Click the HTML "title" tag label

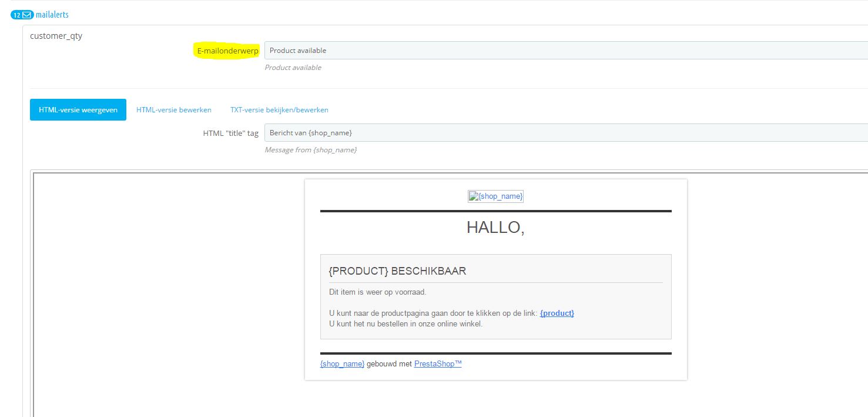pos(230,133)
